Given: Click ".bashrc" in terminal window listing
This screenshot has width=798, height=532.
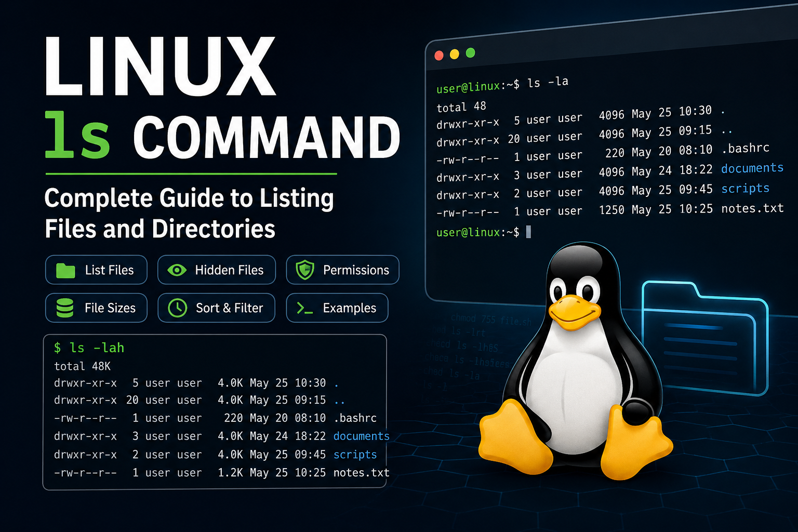Looking at the screenshot, I should point(746,149).
